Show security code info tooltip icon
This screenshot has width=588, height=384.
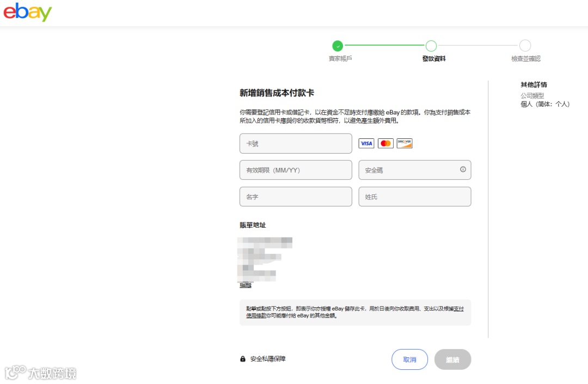click(463, 169)
